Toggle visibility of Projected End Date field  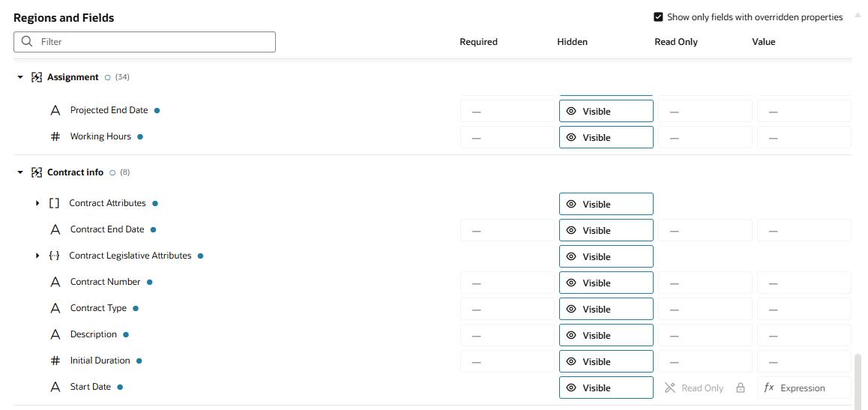pyautogui.click(x=606, y=112)
